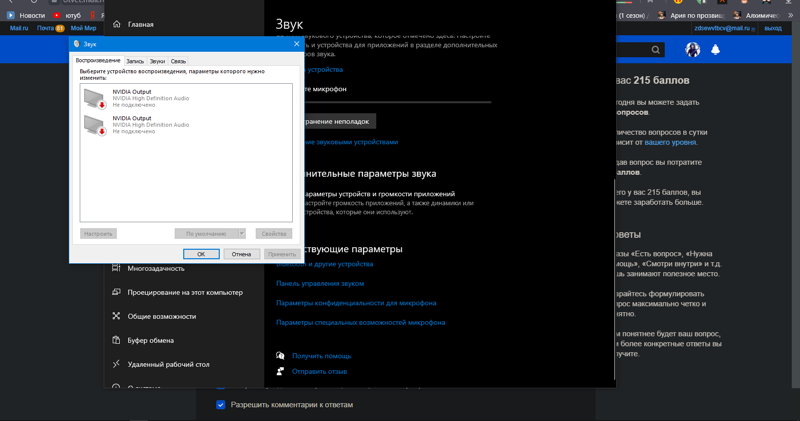This screenshot has height=421, width=800.
Task: Click the Settings window vertical scrollbar
Action: tap(614, 279)
